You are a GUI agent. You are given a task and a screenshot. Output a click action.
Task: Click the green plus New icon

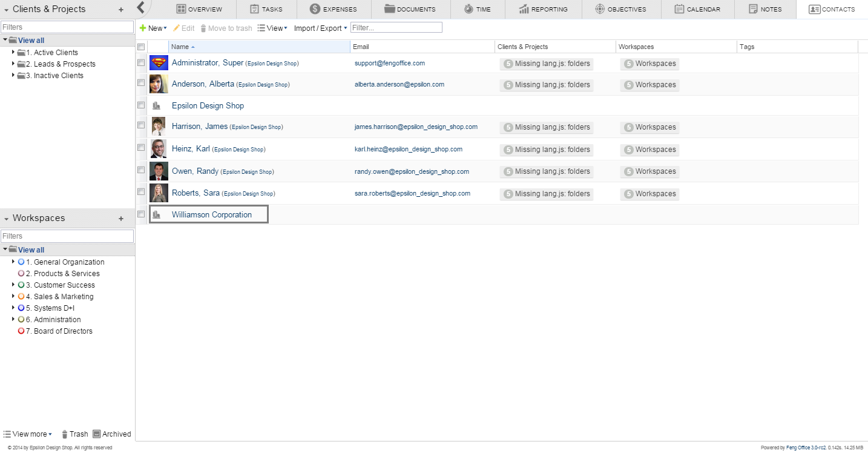[143, 28]
